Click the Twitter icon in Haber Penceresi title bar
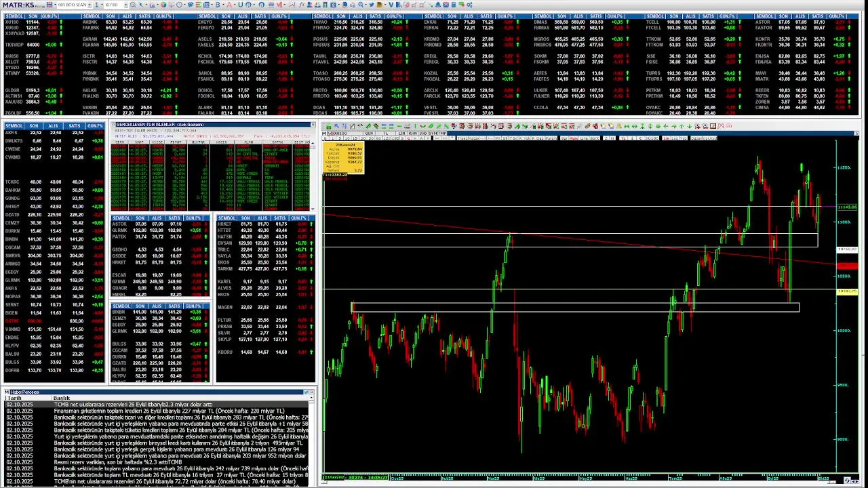This screenshot has width=868, height=488. click(307, 392)
